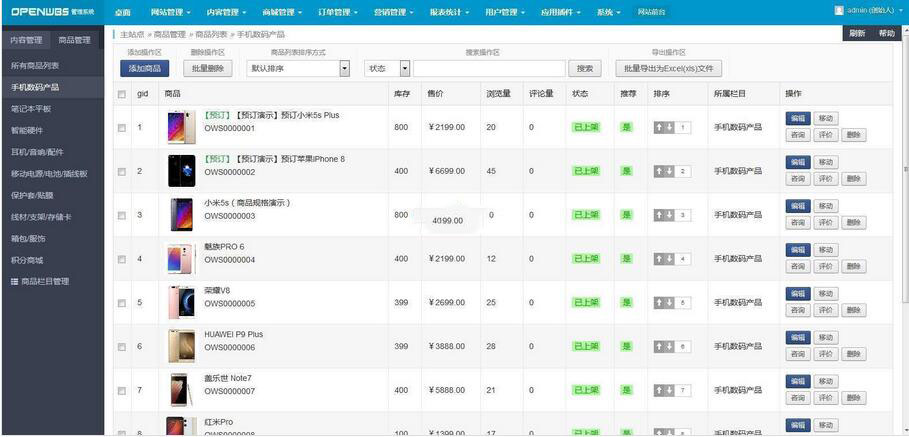Expand 订单管理 top menu
This screenshot has width=909, height=437.
[338, 12]
